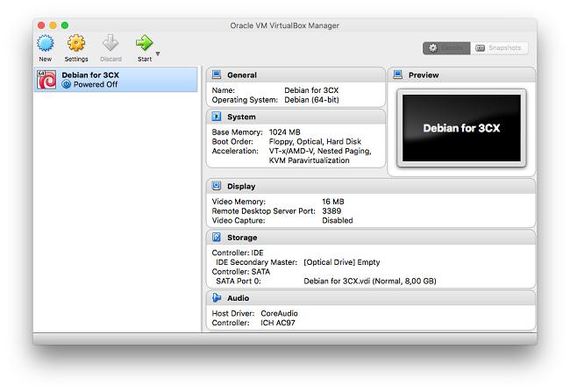Click the Controller: SATA label

point(241,272)
